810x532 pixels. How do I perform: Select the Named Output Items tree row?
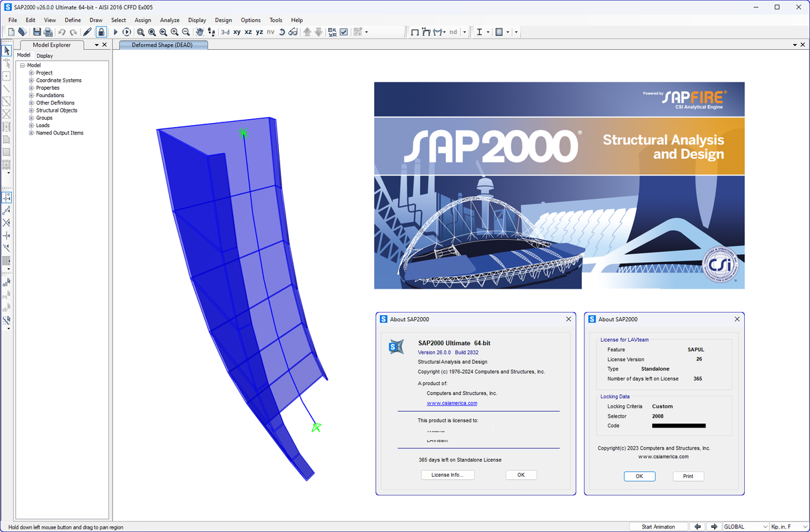(x=60, y=133)
